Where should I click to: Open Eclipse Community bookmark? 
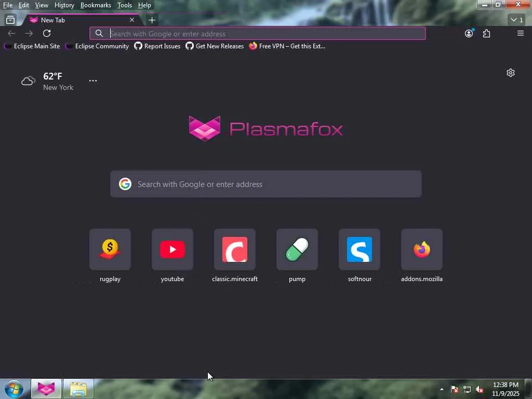coord(97,46)
